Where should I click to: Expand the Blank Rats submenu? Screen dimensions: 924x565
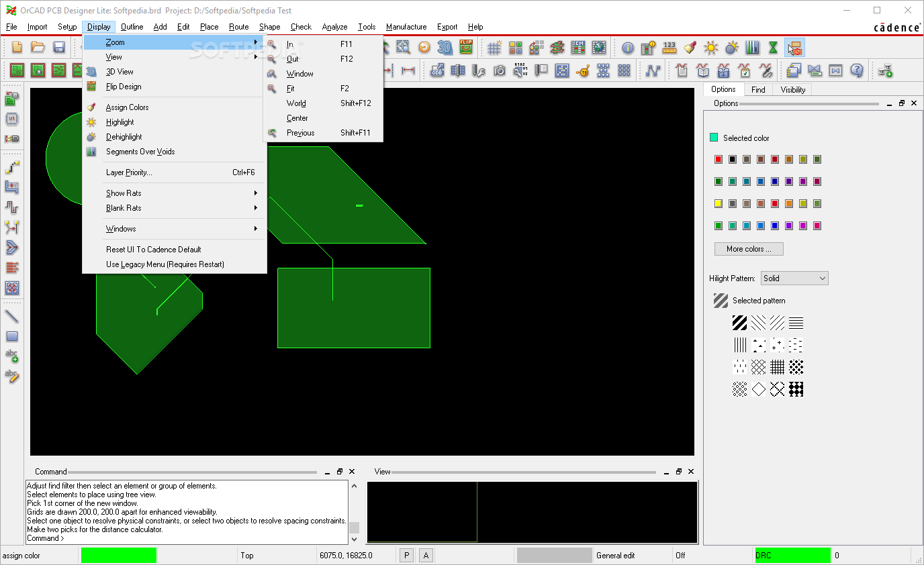(175, 208)
